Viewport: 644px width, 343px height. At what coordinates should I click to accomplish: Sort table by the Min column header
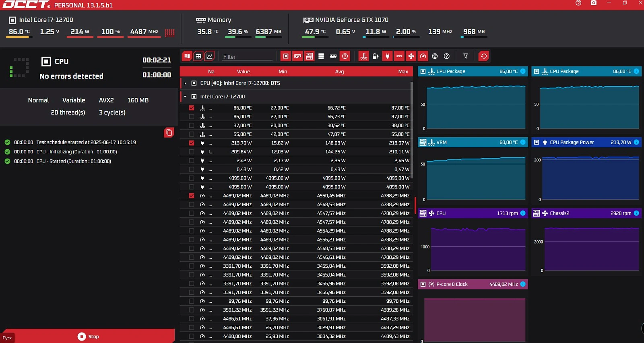(x=283, y=72)
